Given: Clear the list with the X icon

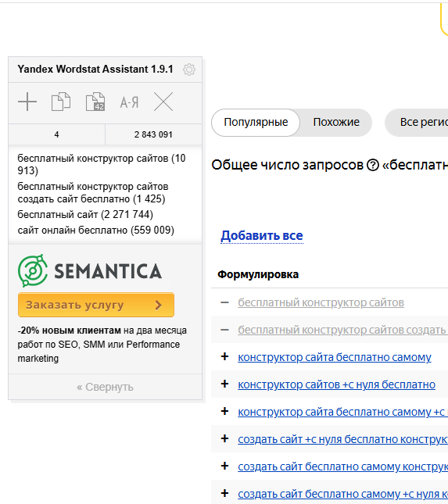Looking at the screenshot, I should point(163,102).
